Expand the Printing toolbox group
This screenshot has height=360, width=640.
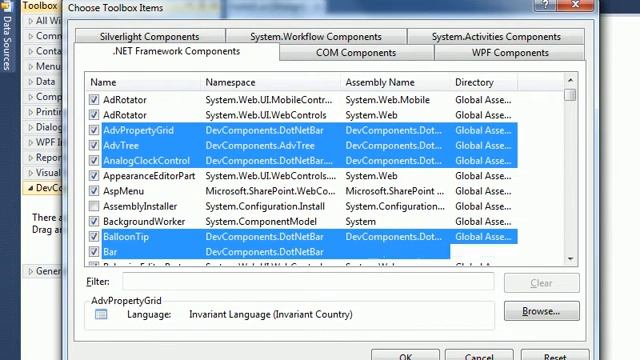click(x=31, y=112)
